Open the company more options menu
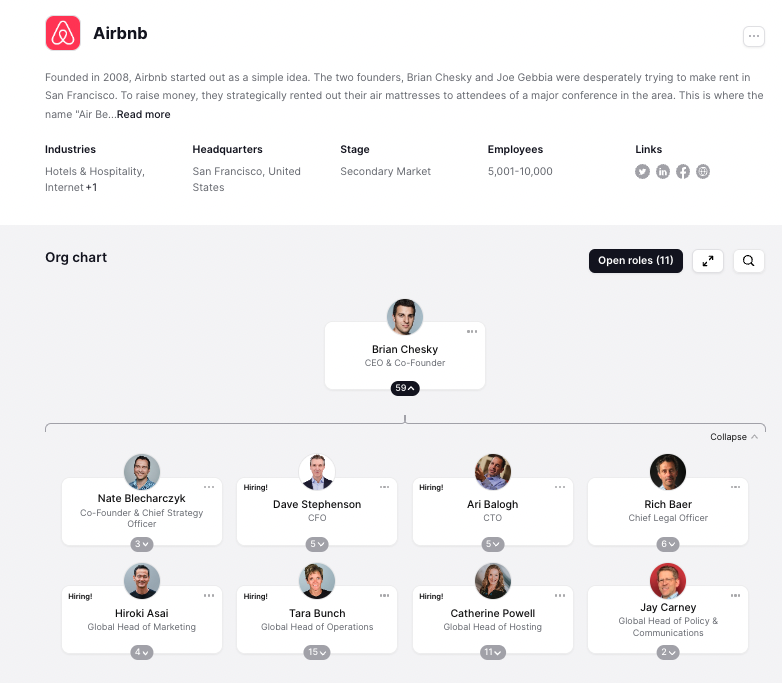This screenshot has width=782, height=683. coord(754,37)
